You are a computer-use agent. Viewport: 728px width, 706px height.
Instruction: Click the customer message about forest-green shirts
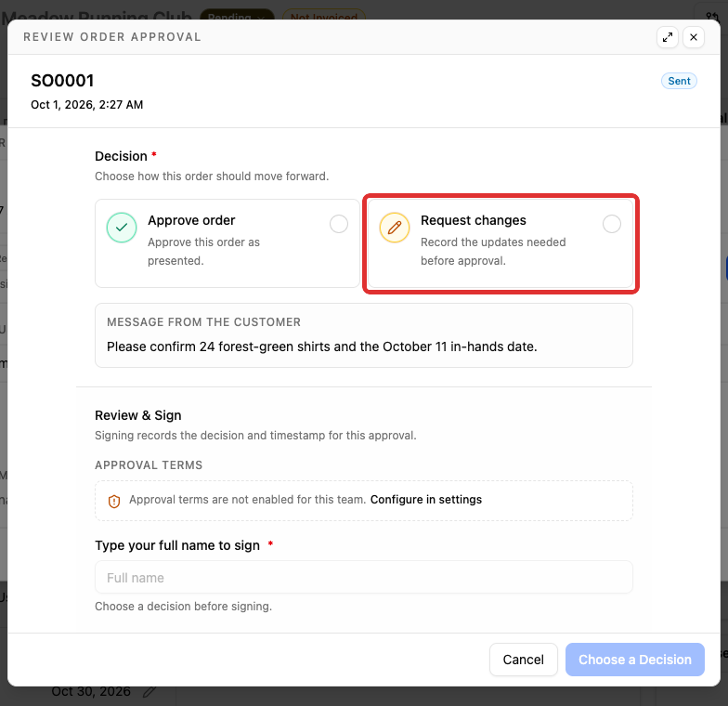[321, 346]
